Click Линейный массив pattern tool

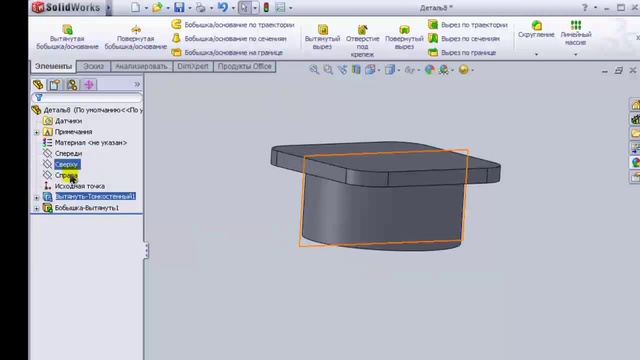[x=576, y=33]
